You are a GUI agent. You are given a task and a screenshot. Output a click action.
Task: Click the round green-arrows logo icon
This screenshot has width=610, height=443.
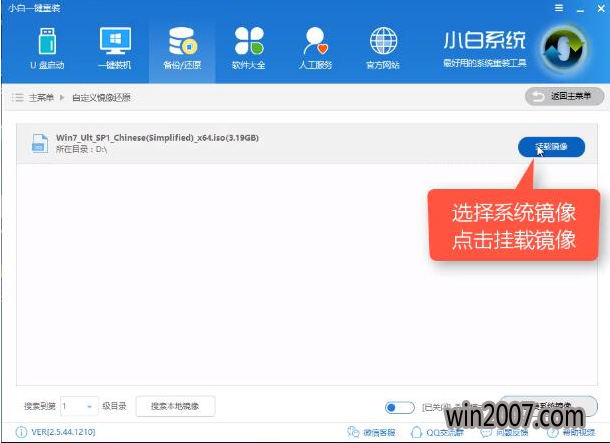[564, 50]
